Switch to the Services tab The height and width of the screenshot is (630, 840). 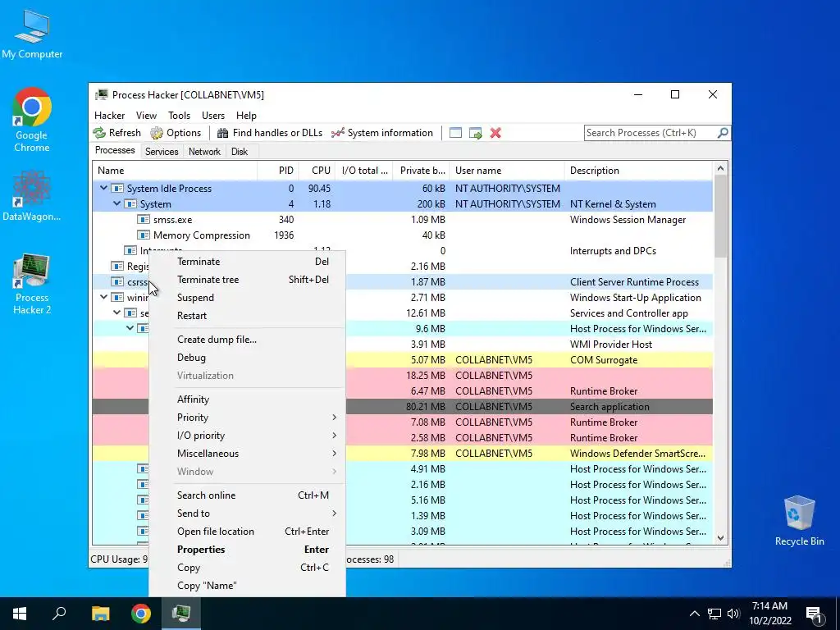(x=162, y=152)
